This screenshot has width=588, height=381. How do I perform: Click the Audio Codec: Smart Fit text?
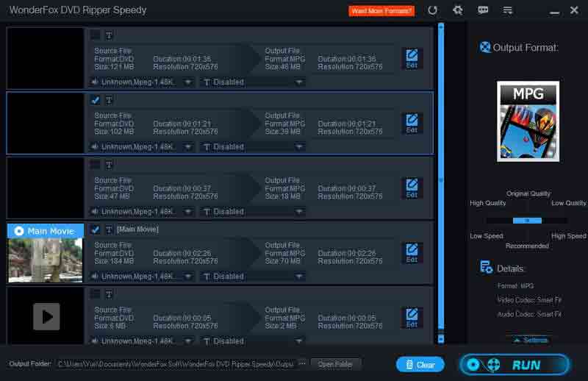click(x=529, y=314)
